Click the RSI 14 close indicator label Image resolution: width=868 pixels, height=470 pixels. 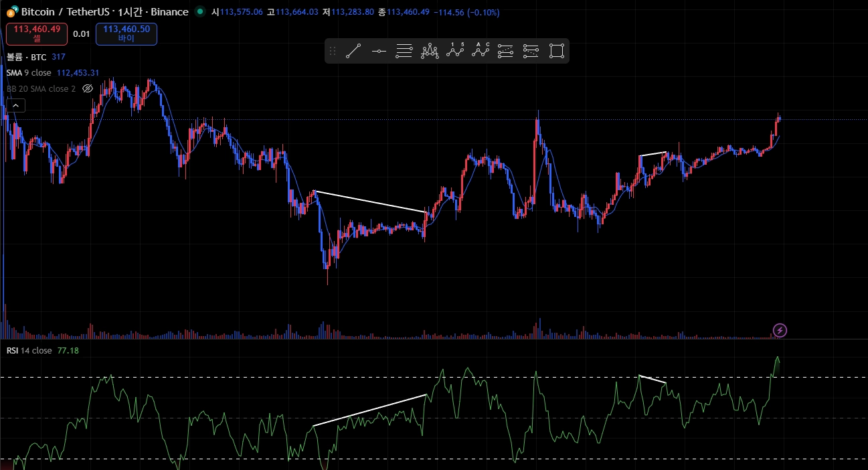(x=29, y=351)
